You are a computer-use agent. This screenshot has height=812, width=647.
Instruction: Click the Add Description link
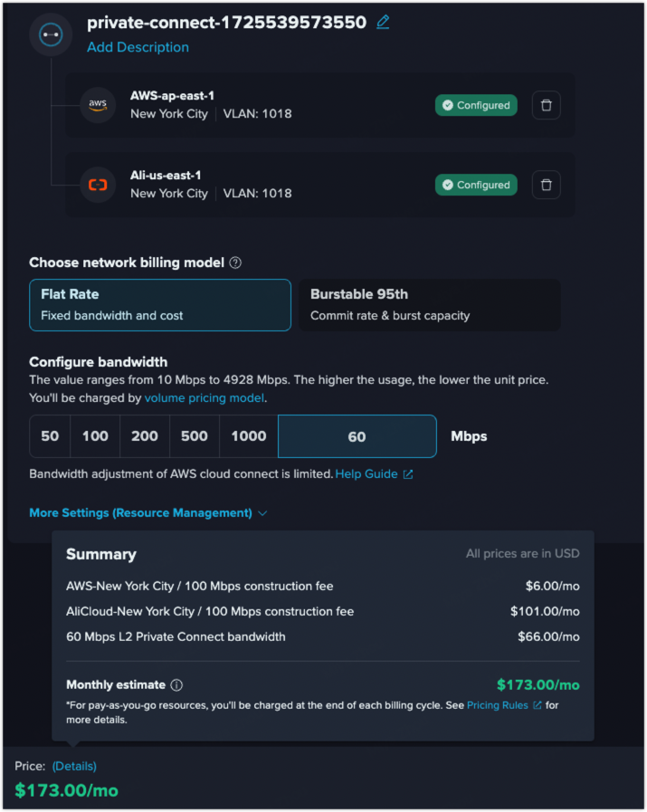point(138,47)
